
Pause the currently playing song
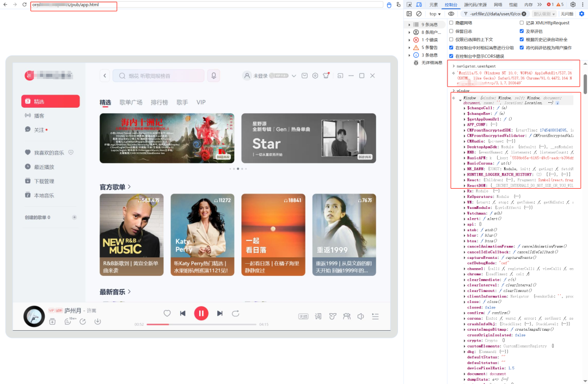(x=201, y=313)
